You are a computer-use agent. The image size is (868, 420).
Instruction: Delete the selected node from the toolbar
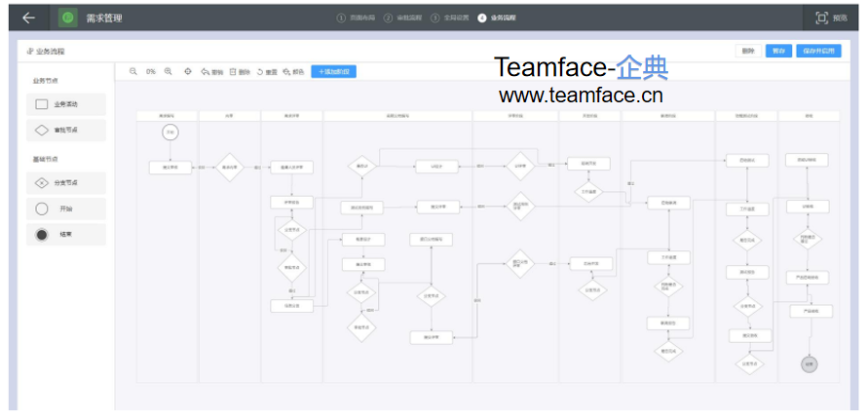240,71
